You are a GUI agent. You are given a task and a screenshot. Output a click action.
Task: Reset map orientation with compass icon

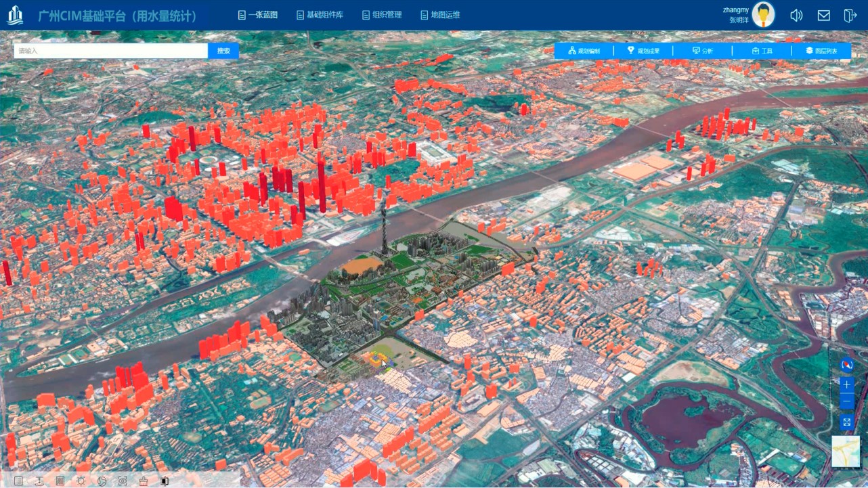point(847,365)
